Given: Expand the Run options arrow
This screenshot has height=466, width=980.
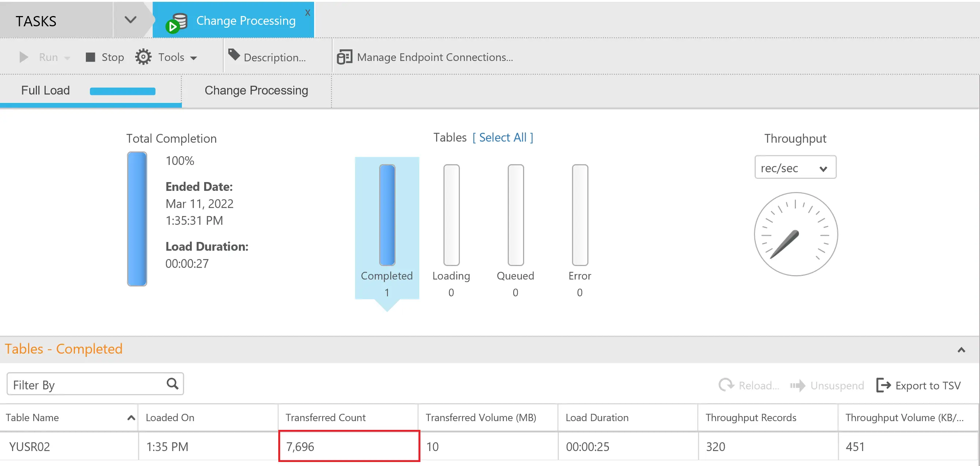Looking at the screenshot, I should coord(67,58).
